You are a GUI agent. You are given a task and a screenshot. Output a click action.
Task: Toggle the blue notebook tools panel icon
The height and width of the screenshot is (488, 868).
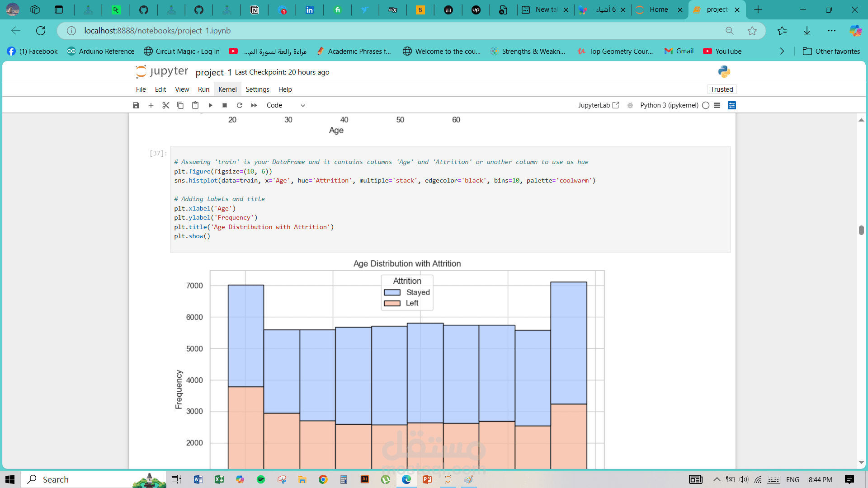(732, 105)
